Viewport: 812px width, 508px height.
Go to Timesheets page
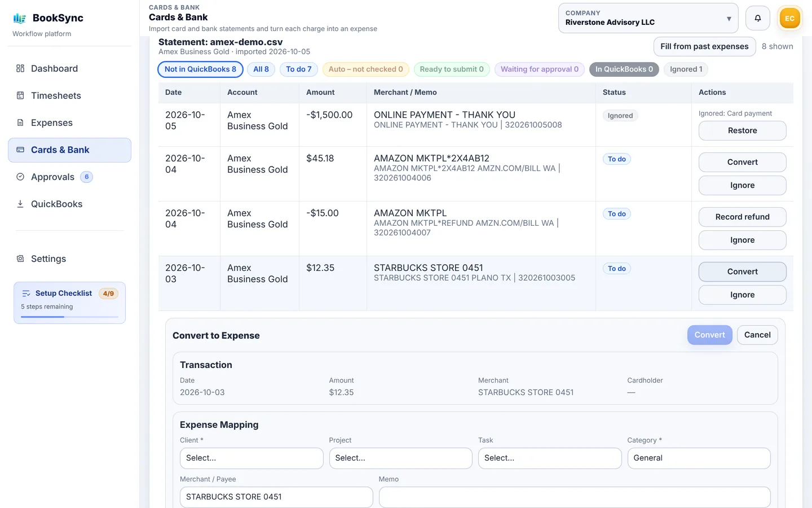coord(69,95)
